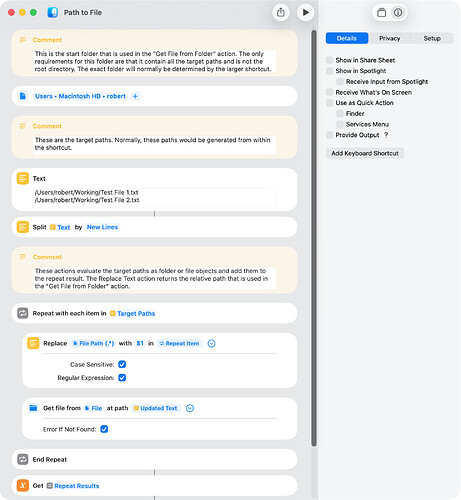Switch to the Privacy tab
This screenshot has height=500, width=461.
(x=389, y=38)
